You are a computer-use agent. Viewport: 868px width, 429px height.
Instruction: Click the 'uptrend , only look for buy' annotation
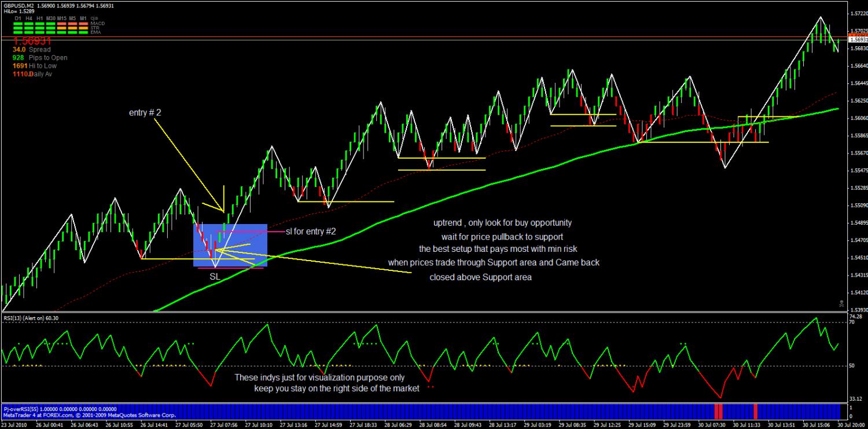coord(503,223)
